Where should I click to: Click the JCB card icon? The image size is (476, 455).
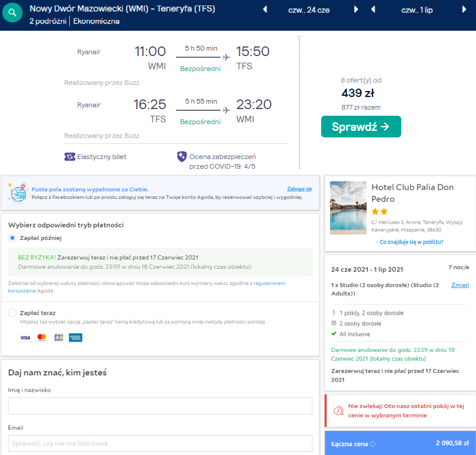(58, 337)
